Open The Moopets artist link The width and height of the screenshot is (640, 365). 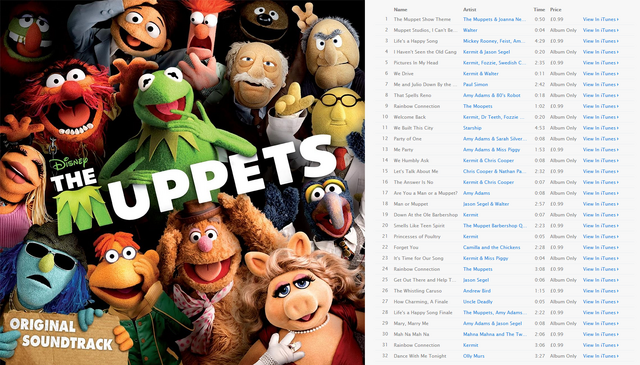pos(478,106)
